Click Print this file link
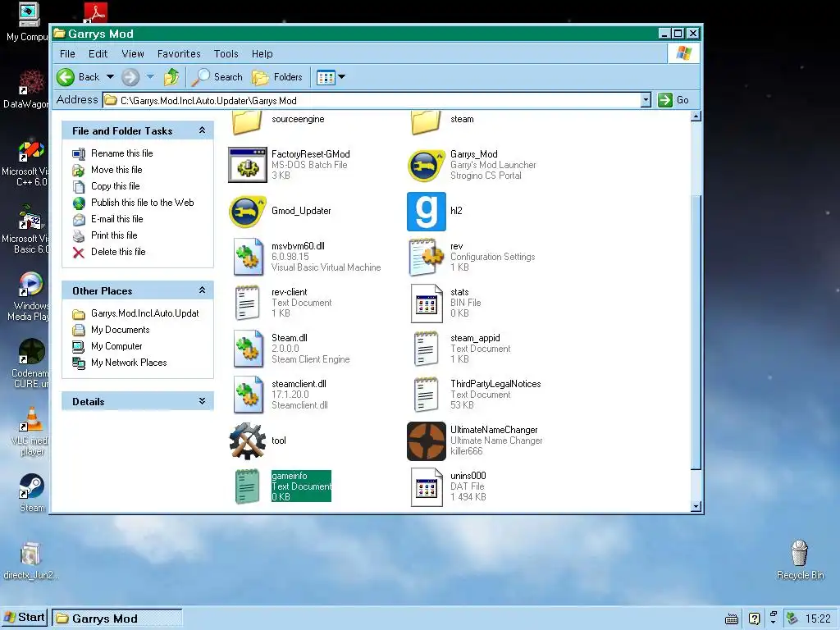This screenshot has height=630, width=840. point(114,235)
